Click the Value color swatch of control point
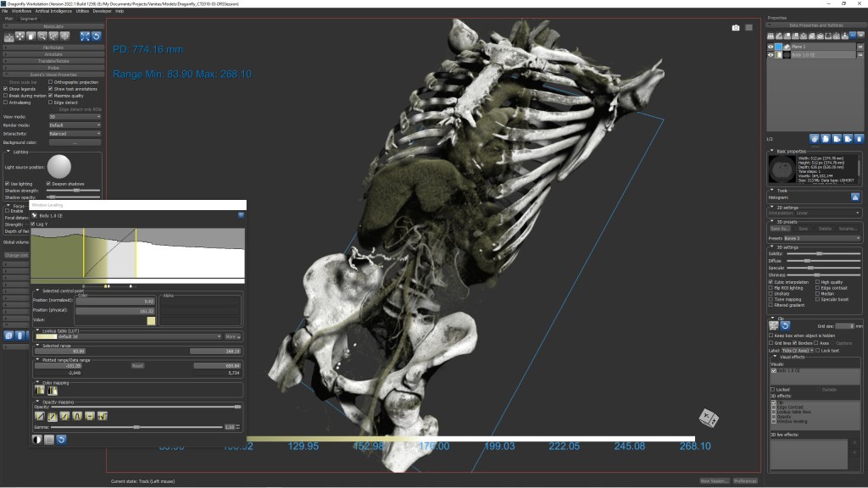The image size is (868, 488). pos(151,320)
